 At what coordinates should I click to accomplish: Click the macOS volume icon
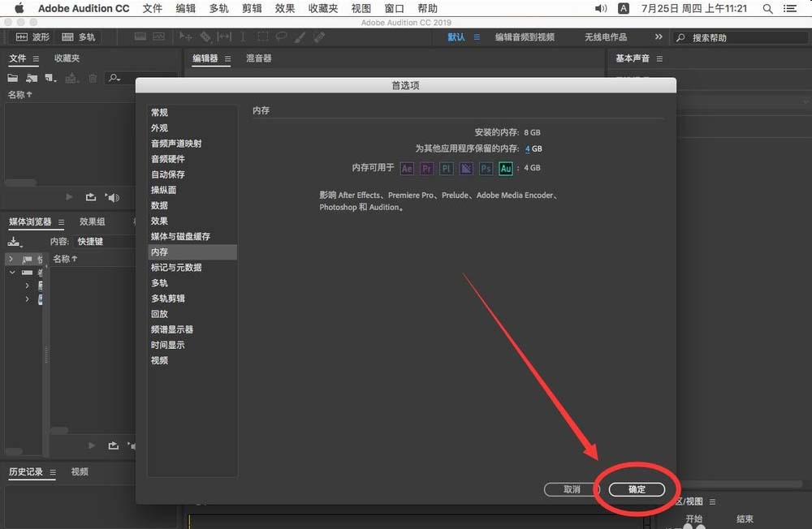pyautogui.click(x=601, y=8)
